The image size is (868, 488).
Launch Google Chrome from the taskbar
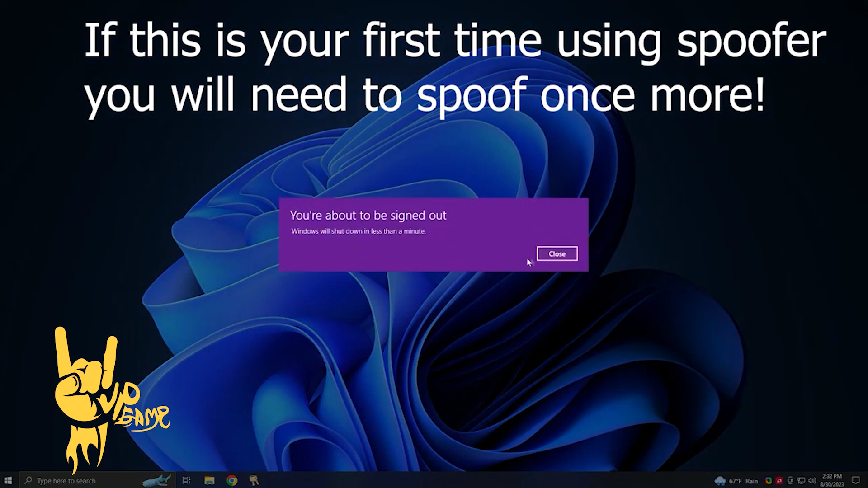point(232,480)
